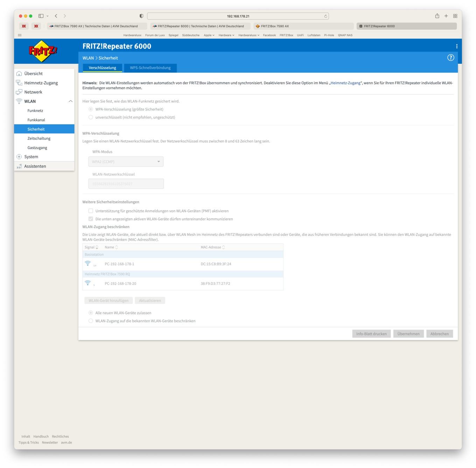
Task: Toggle WLAN devices may communicate checkbox
Action: [91, 219]
